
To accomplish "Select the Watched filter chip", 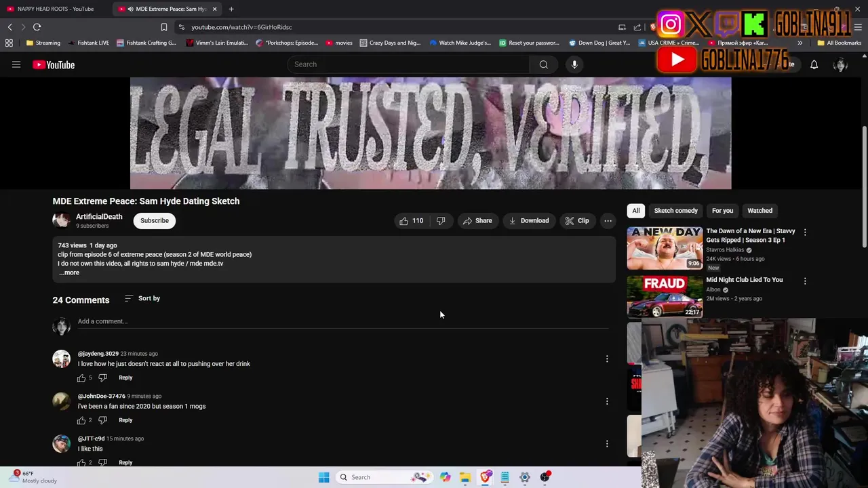I will (759, 211).
